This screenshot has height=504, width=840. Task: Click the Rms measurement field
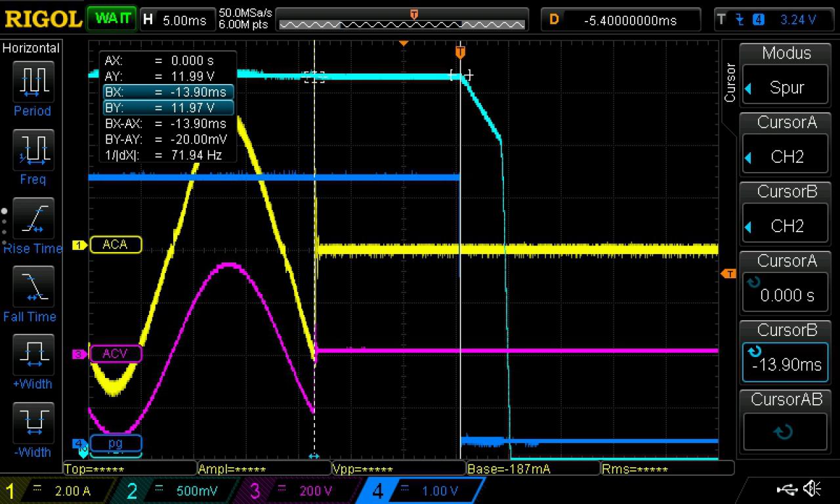pyautogui.click(x=667, y=469)
